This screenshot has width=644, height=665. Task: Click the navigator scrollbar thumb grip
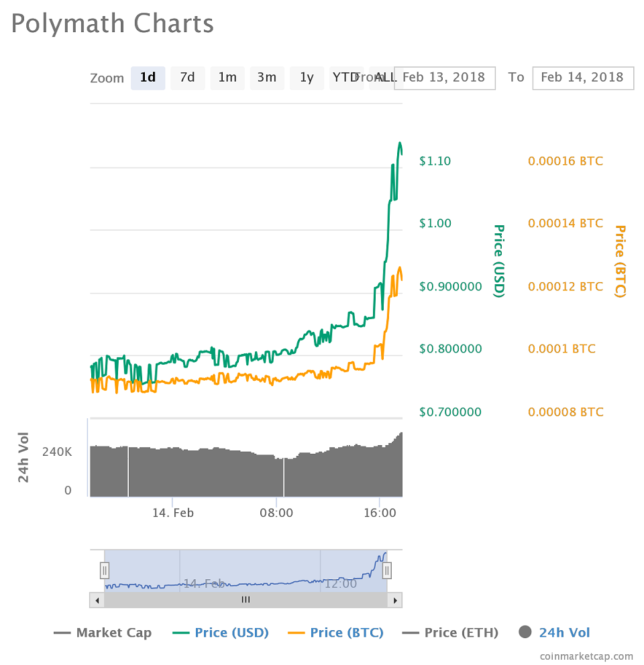246,600
